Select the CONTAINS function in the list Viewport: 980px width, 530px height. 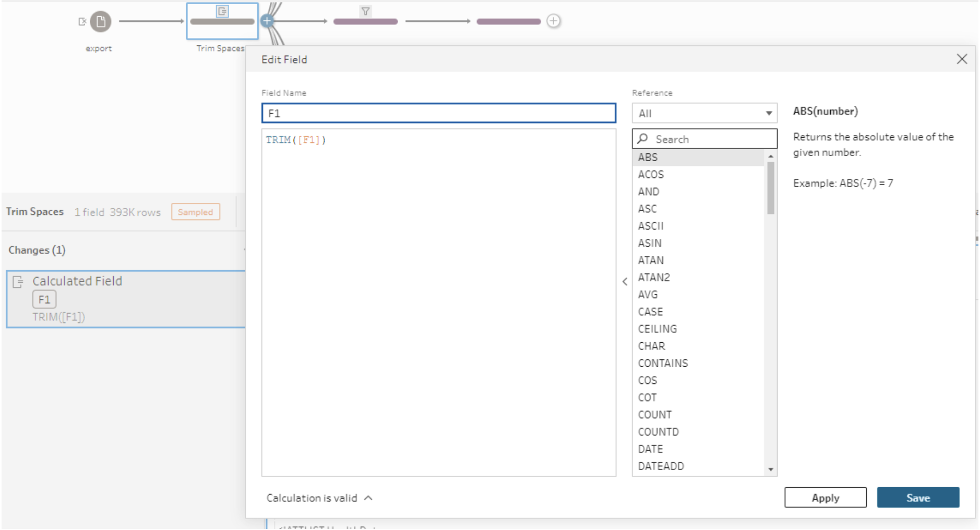663,363
